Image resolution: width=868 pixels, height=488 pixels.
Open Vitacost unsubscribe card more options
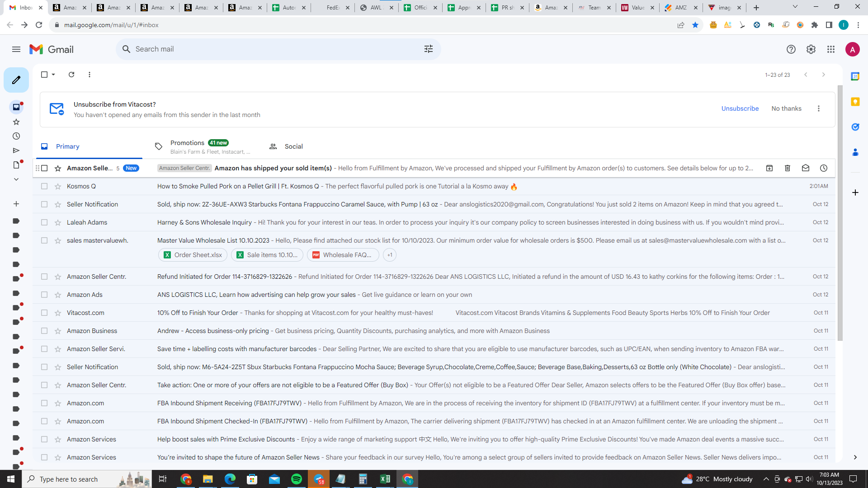(819, 108)
